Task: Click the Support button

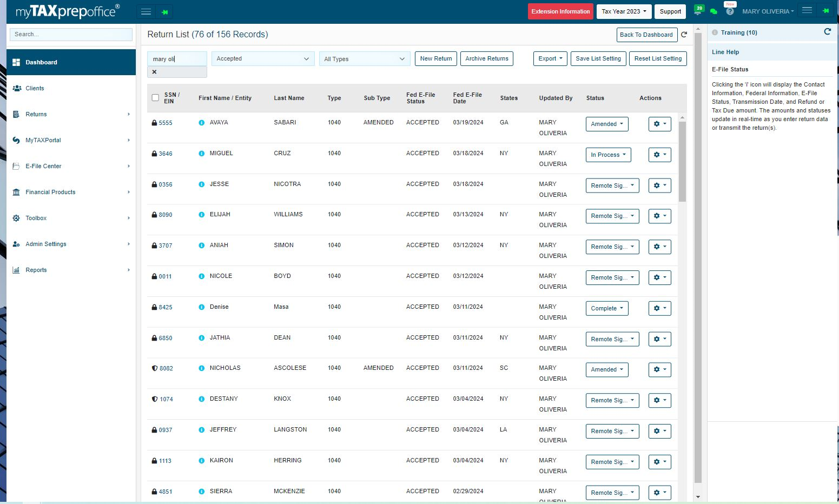Action: 670,11
